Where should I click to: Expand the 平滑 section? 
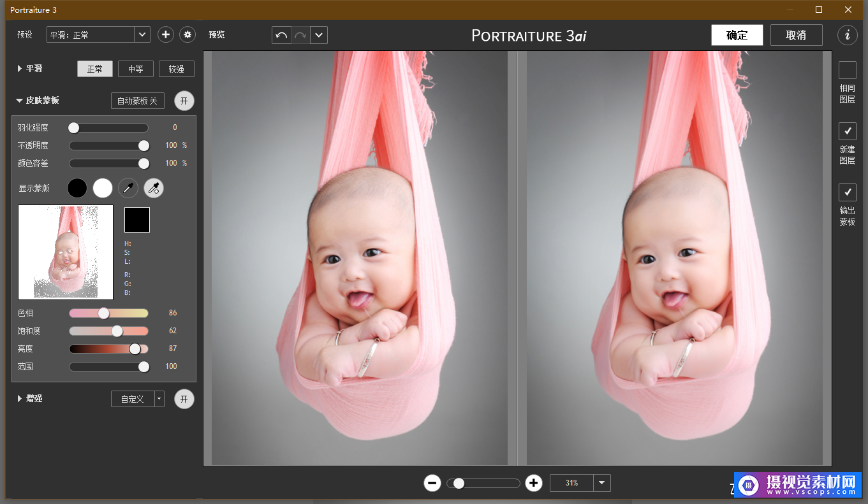coord(20,69)
